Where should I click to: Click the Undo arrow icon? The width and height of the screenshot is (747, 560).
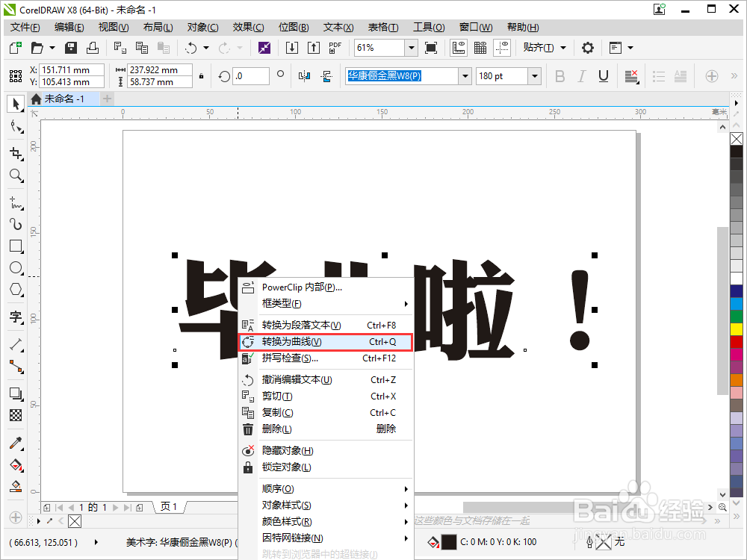point(190,48)
